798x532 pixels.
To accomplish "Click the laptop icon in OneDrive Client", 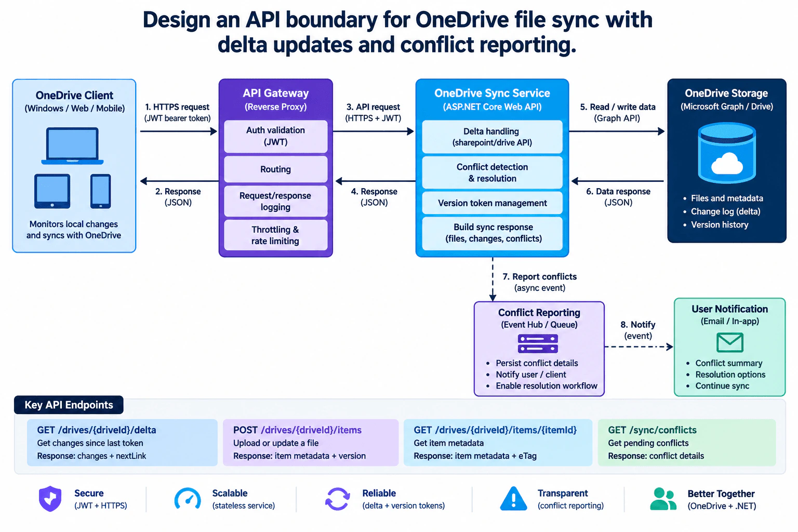I will (x=72, y=146).
